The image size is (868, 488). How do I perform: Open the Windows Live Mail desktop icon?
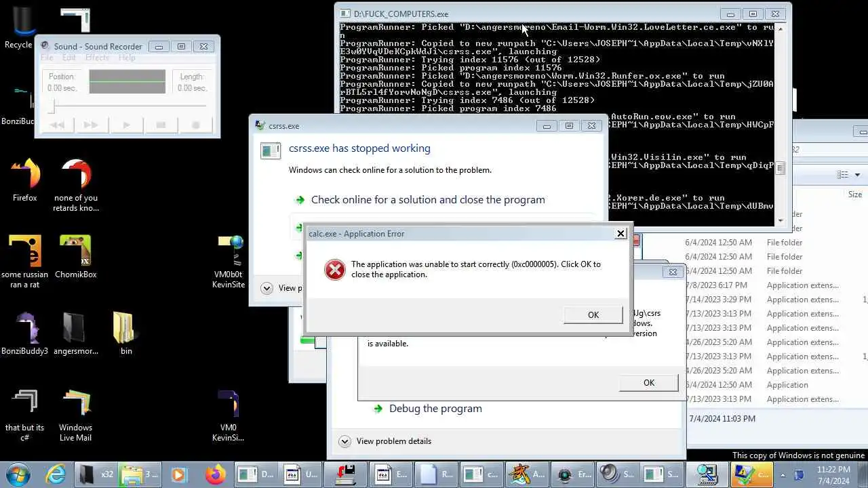tap(75, 415)
